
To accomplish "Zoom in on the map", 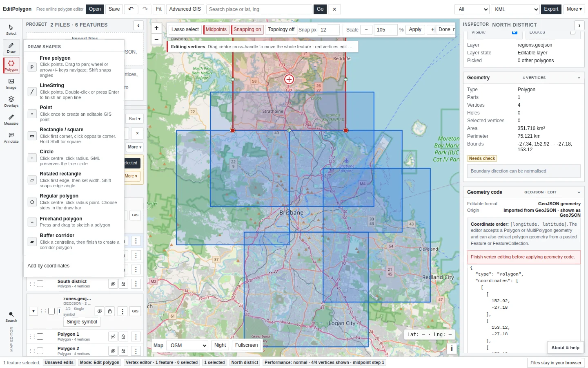I will (x=156, y=28).
